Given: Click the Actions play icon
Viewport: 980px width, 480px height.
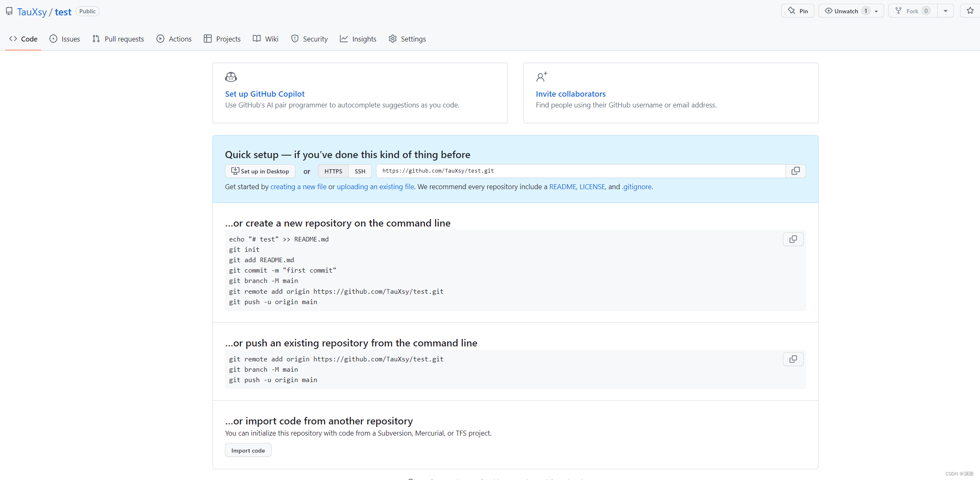Looking at the screenshot, I should coord(160,39).
